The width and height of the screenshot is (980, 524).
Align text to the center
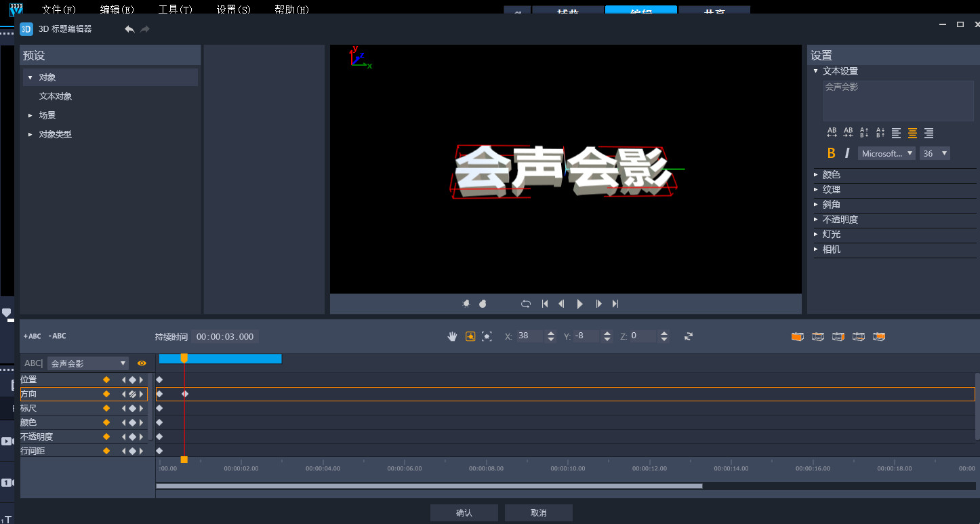tap(913, 133)
